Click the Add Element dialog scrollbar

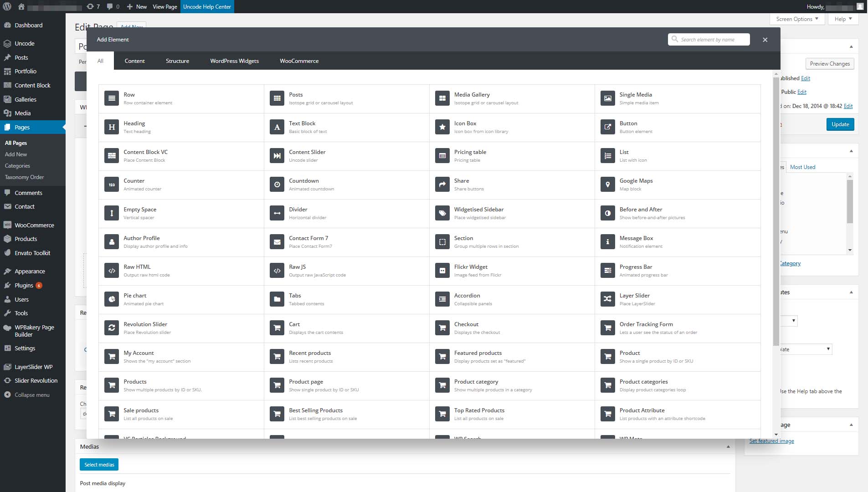(776, 210)
